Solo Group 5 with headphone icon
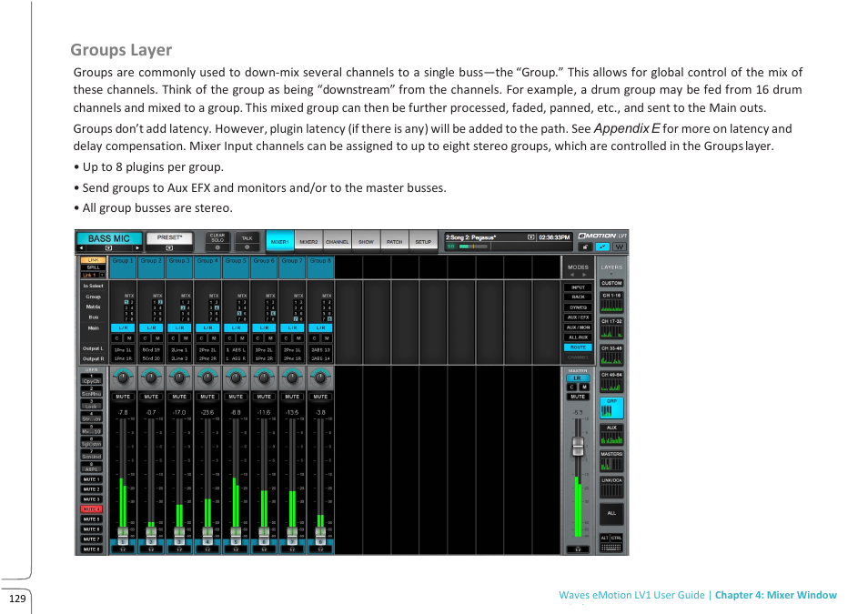Screen dimensions: 868x614 (x=236, y=549)
